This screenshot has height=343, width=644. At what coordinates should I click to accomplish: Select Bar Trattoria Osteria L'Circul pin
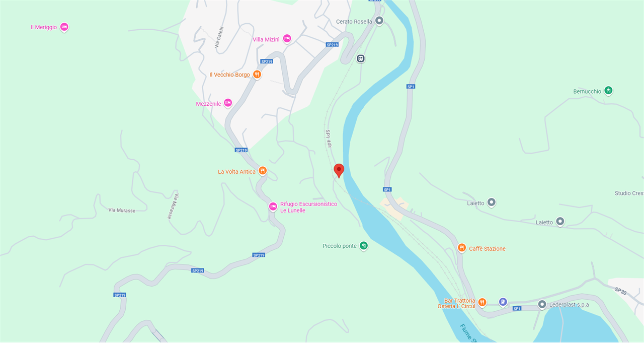(x=482, y=302)
